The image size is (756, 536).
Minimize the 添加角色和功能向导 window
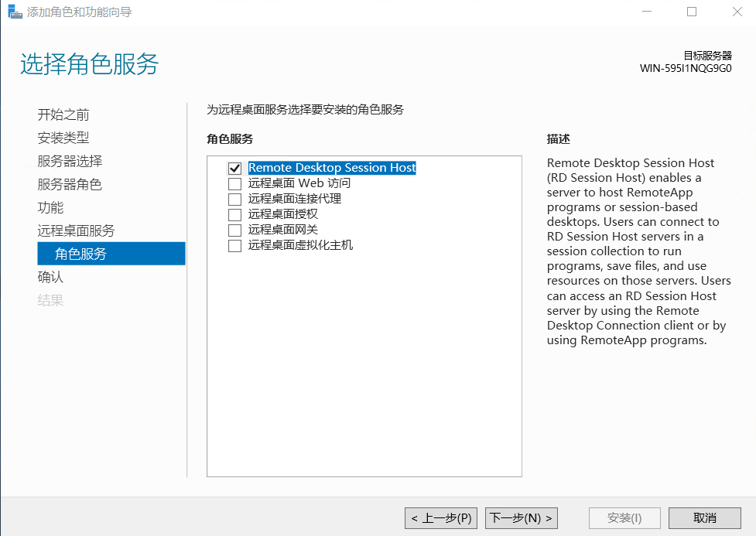tap(647, 12)
